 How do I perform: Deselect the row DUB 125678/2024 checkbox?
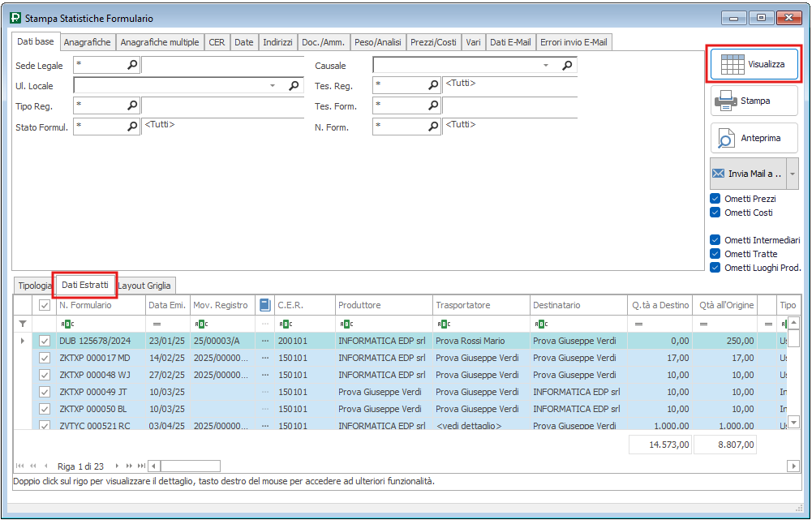(x=45, y=341)
